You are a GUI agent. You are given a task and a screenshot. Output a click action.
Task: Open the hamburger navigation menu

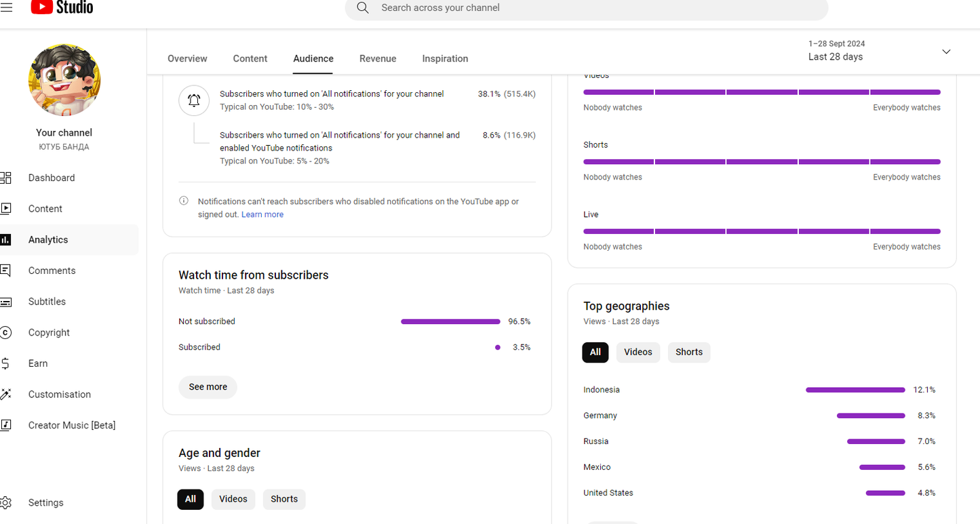pyautogui.click(x=6, y=7)
